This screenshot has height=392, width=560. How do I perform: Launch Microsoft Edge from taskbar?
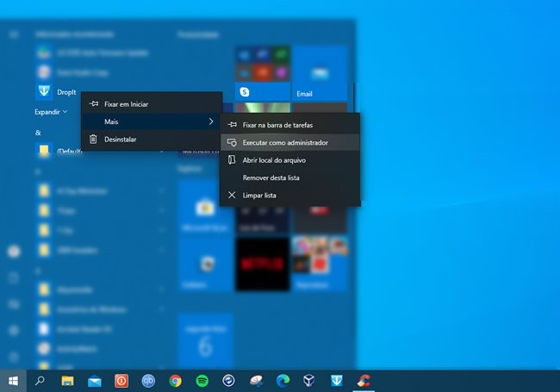point(283,380)
